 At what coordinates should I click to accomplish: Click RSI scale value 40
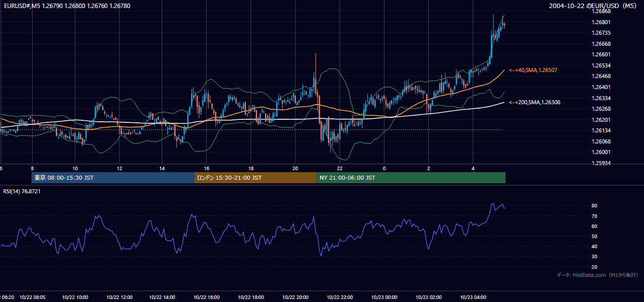point(595,246)
